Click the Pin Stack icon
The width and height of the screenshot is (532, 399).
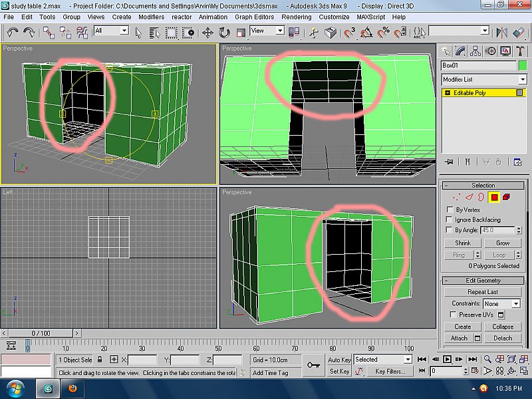(450, 161)
